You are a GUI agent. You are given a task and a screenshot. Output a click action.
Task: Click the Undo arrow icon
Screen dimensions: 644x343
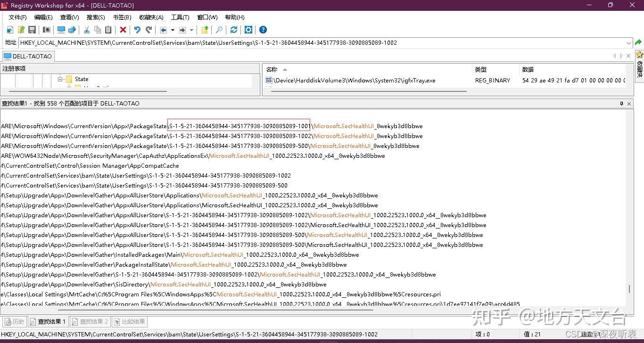click(137, 30)
